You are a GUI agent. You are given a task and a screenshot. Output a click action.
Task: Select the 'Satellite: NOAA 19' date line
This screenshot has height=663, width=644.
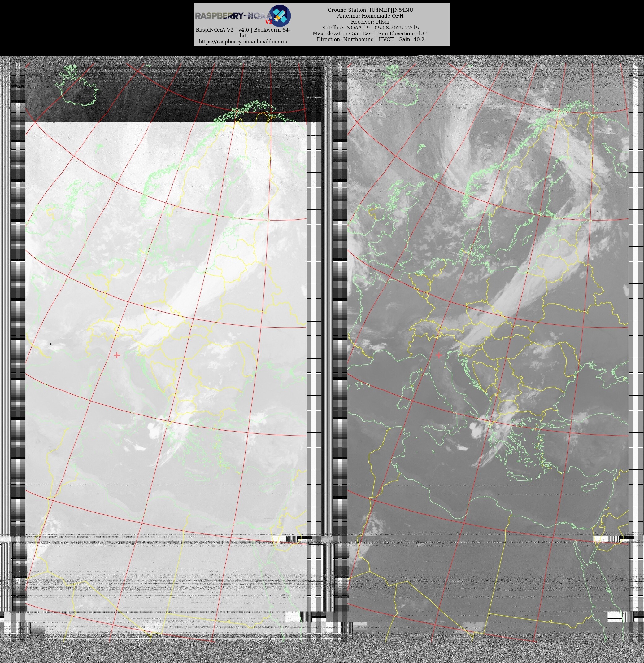(370, 28)
